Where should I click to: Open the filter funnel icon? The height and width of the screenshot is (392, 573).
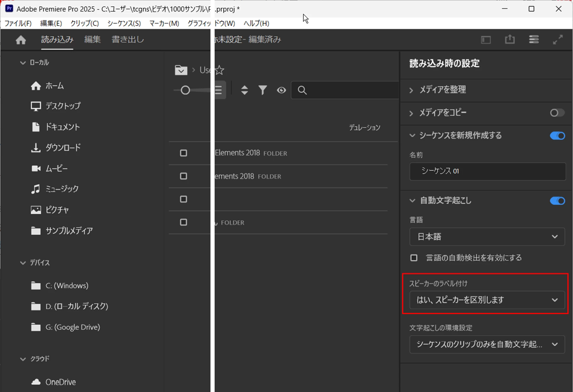point(262,90)
